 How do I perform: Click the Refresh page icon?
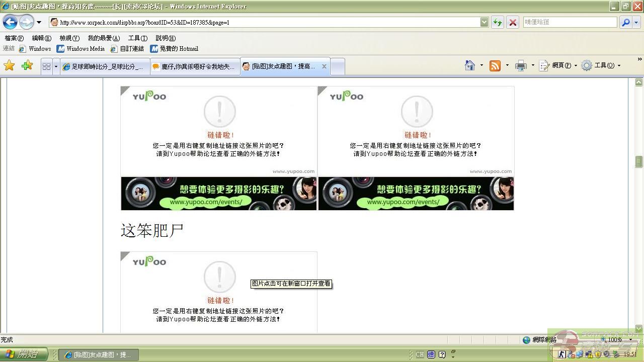tap(498, 22)
